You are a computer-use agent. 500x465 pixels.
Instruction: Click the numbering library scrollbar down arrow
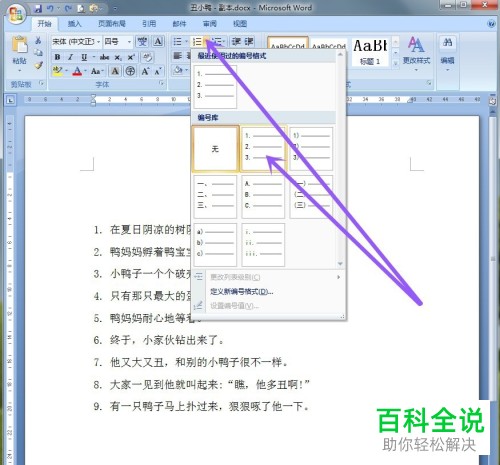pos(340,263)
